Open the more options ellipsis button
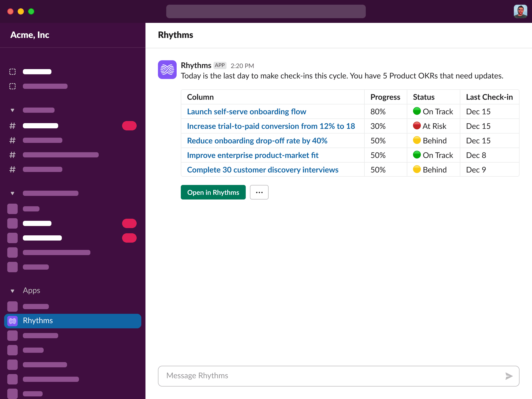532x399 pixels. tap(259, 192)
